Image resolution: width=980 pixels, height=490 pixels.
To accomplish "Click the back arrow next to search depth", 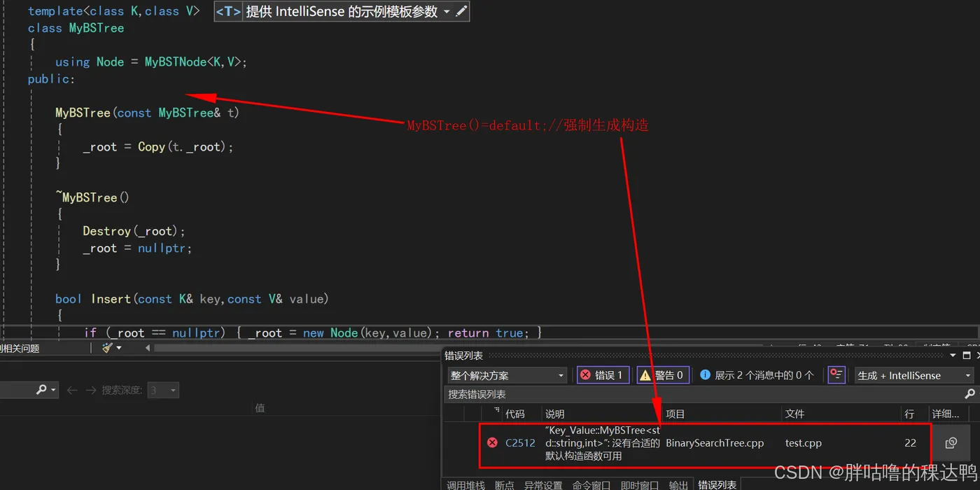I will coord(71,390).
